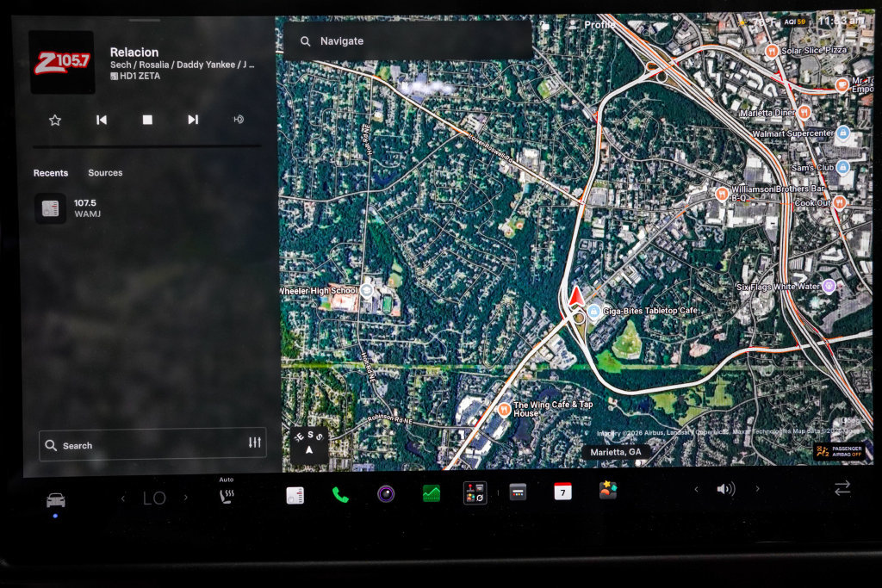The width and height of the screenshot is (882, 588).
Task: Tap the AQI 59 air quality badge
Action: pyautogui.click(x=795, y=22)
